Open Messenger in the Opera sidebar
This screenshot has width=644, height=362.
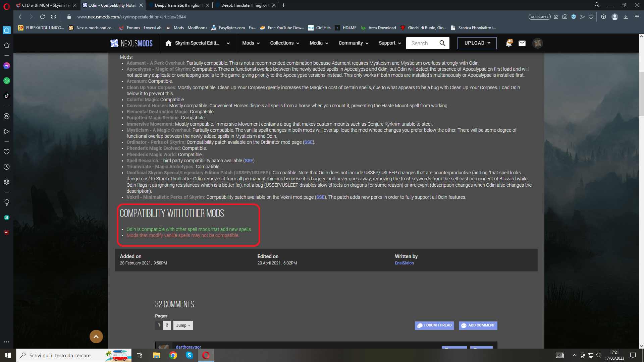pyautogui.click(x=7, y=66)
